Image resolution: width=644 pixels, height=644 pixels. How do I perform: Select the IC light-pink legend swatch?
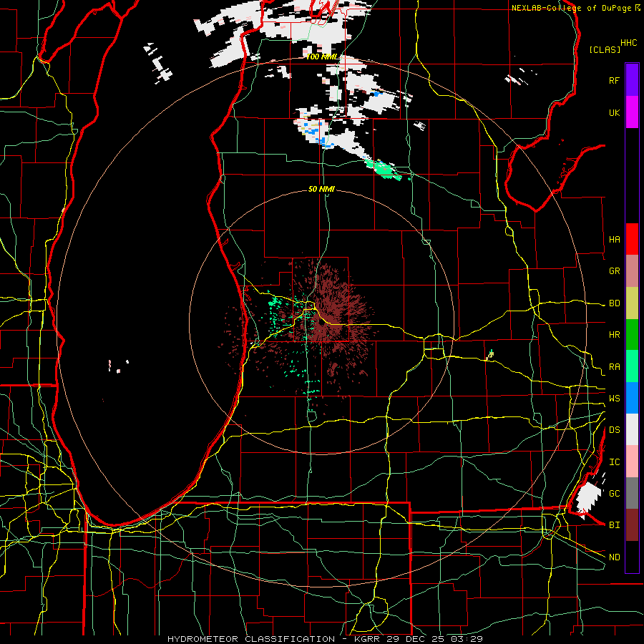coord(632,462)
